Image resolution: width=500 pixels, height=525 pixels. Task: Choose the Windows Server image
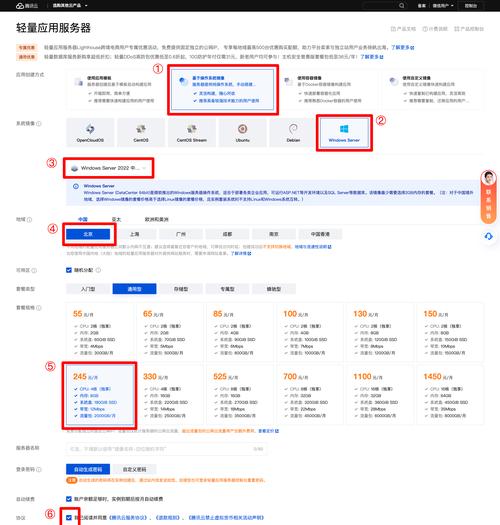[344, 133]
